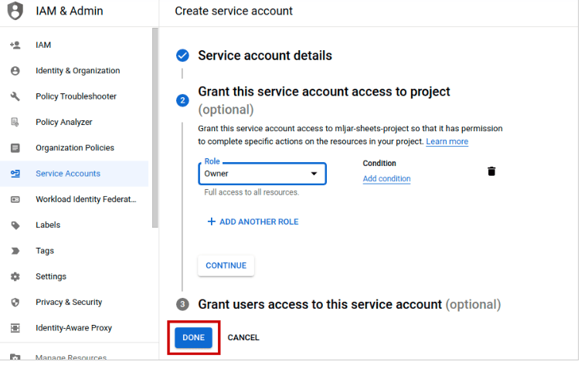The width and height of the screenshot is (588, 365).
Task: Expand step 3 Grant users access section
Action: tap(349, 304)
